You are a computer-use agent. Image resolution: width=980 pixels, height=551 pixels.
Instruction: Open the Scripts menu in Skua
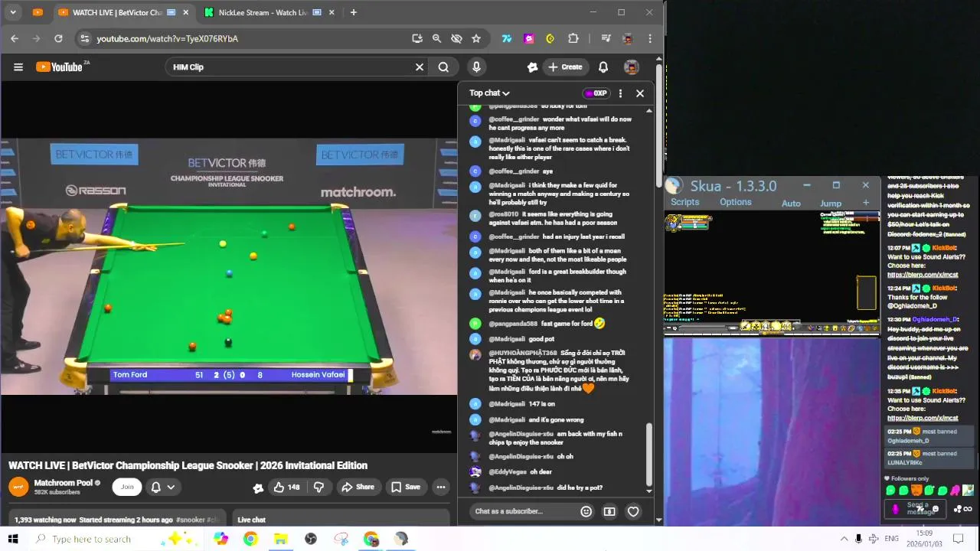(684, 202)
